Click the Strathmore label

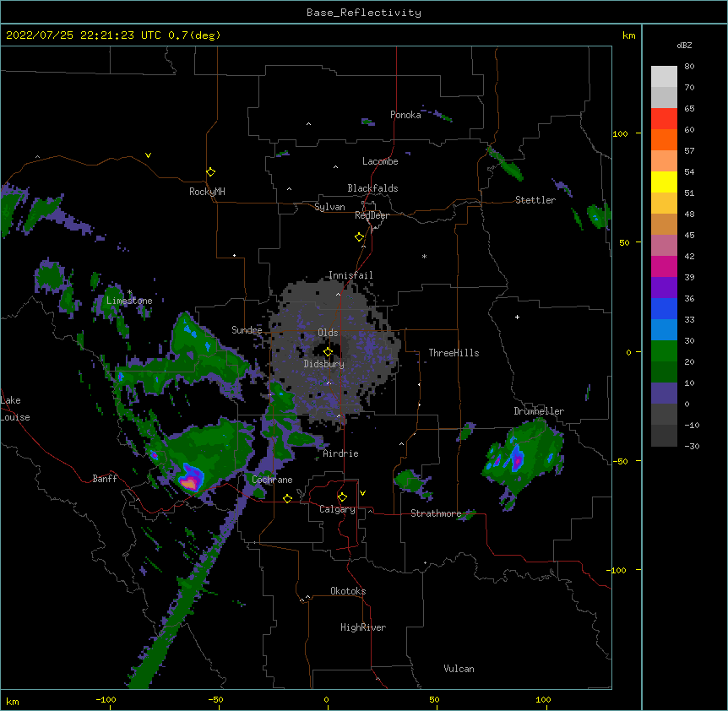coord(436,513)
